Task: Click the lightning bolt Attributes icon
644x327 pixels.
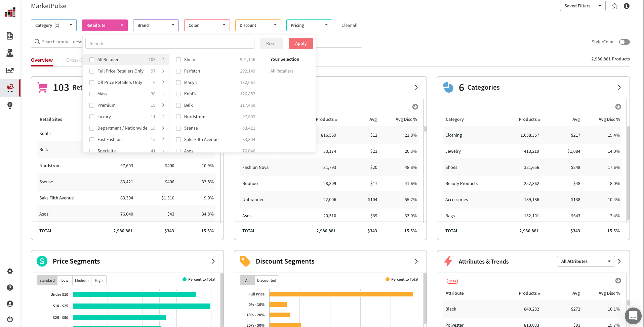Action: pyautogui.click(x=448, y=261)
